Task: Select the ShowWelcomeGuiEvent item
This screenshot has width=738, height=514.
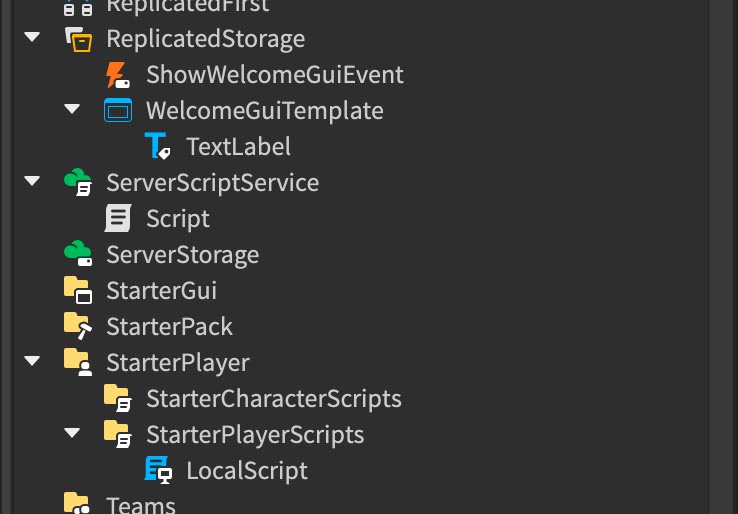Action: click(x=275, y=74)
